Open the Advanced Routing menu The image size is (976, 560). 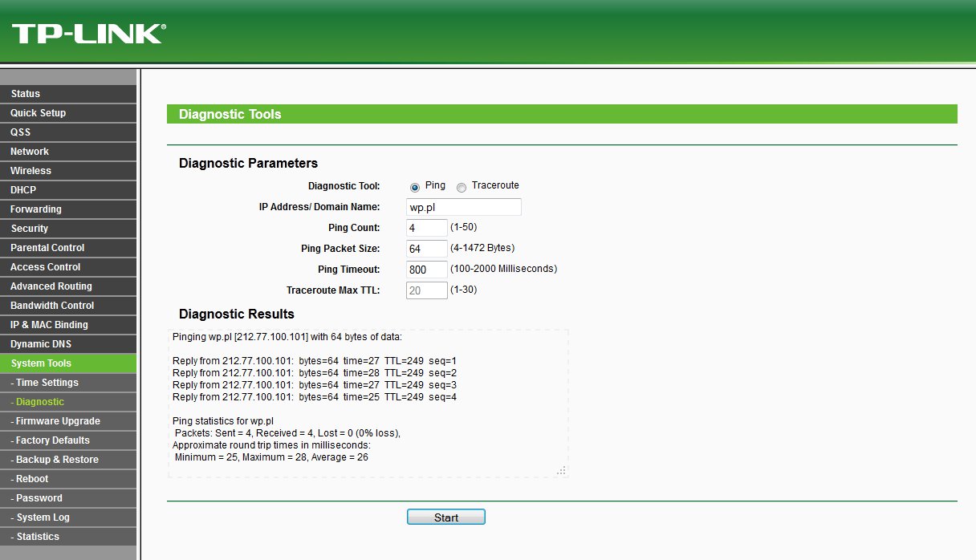[x=68, y=286]
